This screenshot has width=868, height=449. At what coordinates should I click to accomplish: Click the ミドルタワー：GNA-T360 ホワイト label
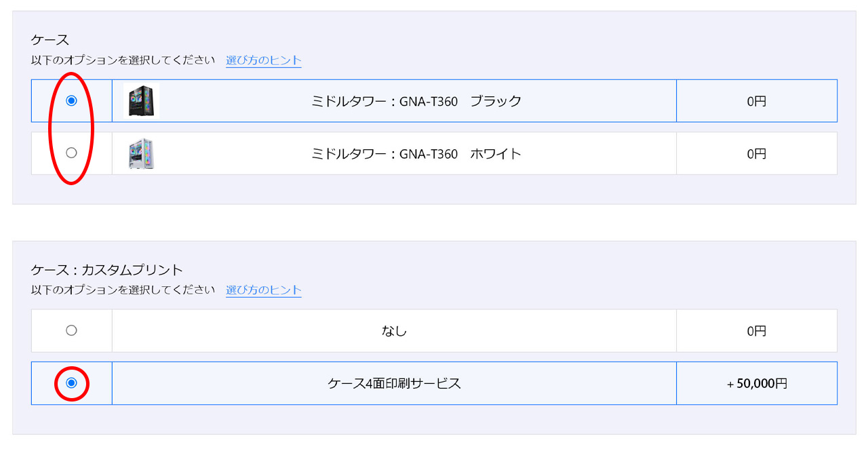pyautogui.click(x=416, y=153)
